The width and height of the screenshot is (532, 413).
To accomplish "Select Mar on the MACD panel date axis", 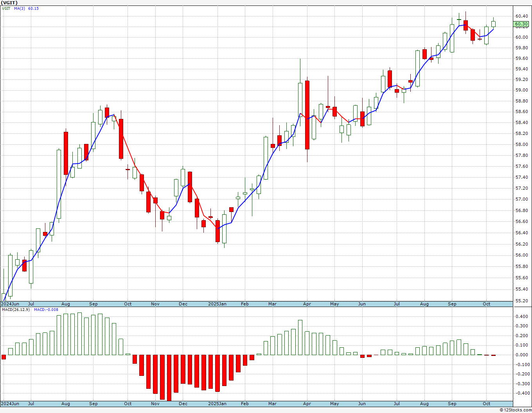I will click(273, 404).
